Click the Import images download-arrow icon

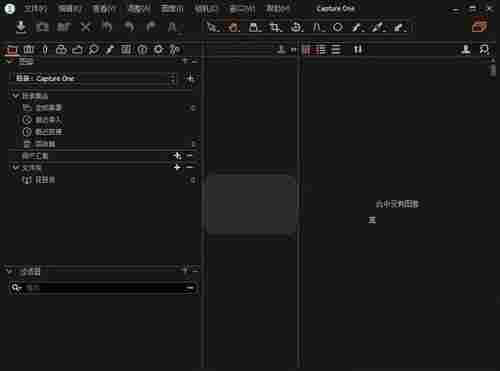point(21,27)
